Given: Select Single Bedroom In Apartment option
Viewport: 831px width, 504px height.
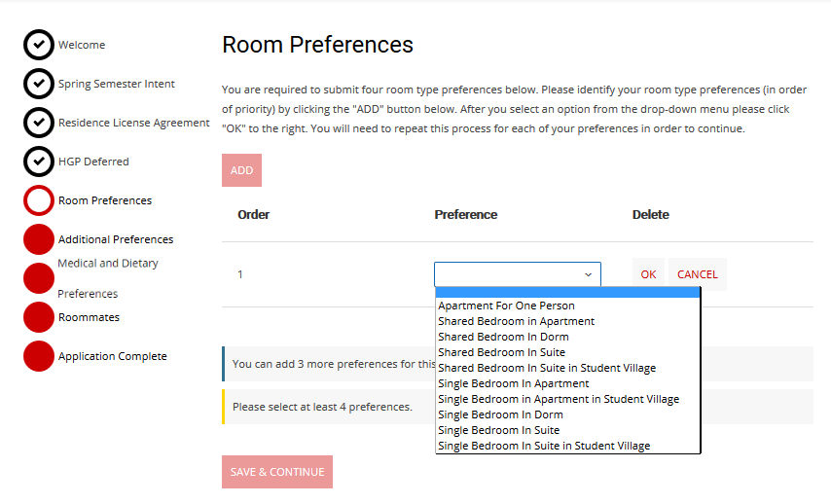Looking at the screenshot, I should [x=513, y=383].
